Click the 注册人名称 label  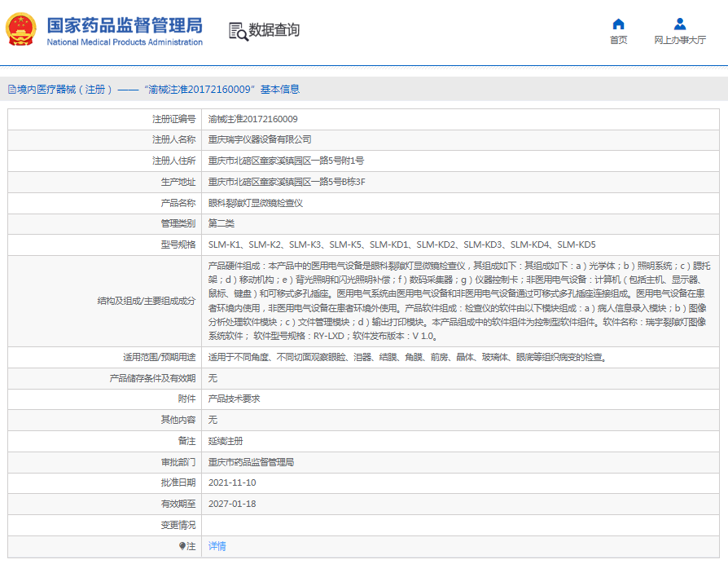click(x=173, y=140)
